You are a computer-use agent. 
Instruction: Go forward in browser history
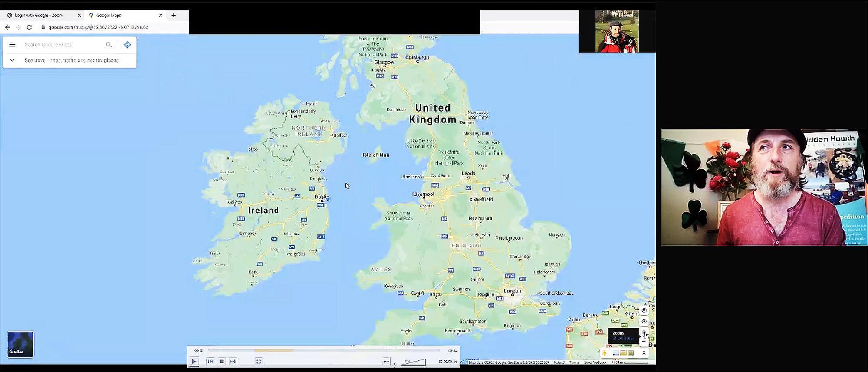18,27
